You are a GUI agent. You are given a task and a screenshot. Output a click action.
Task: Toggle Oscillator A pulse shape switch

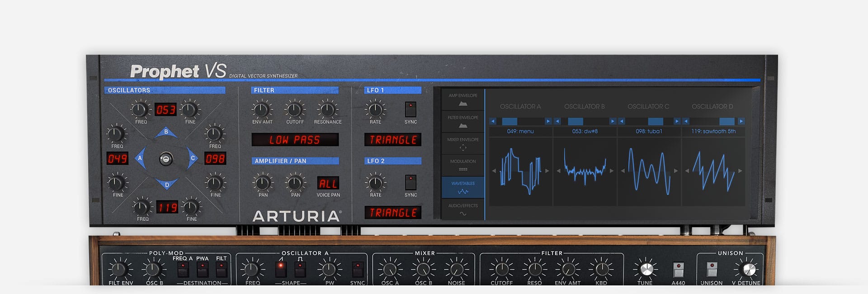[300, 269]
